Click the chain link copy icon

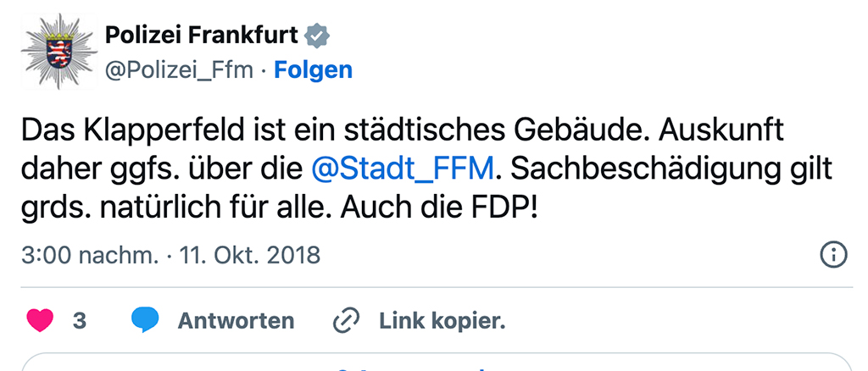point(346,321)
